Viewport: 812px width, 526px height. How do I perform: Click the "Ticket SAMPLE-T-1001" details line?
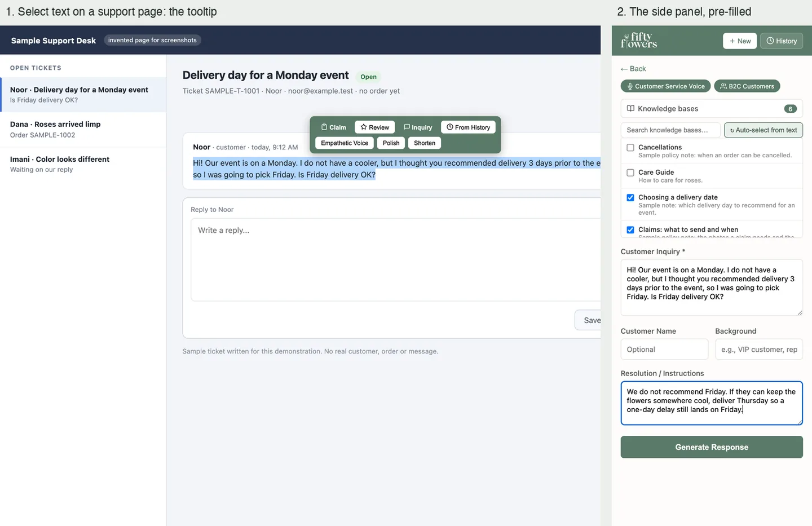pos(291,91)
